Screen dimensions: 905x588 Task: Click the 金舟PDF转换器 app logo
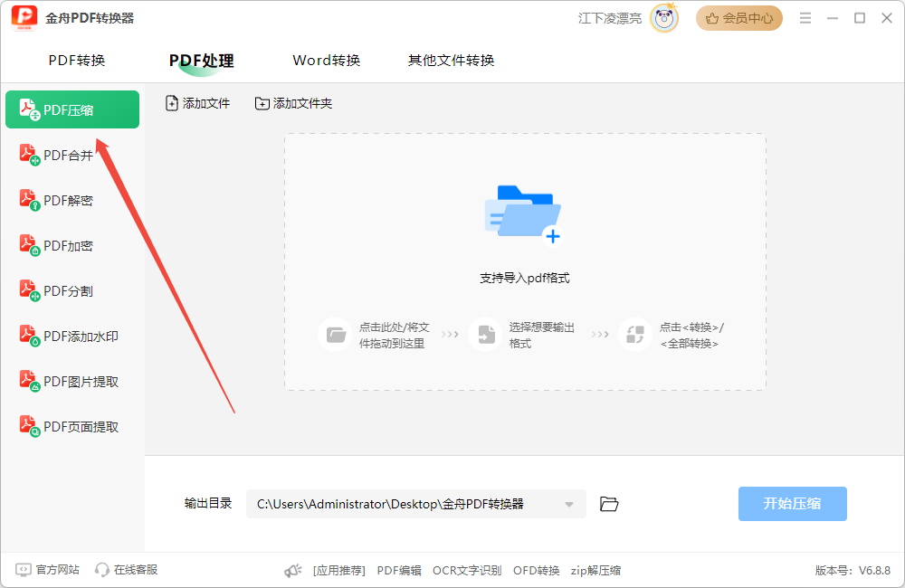coord(24,18)
